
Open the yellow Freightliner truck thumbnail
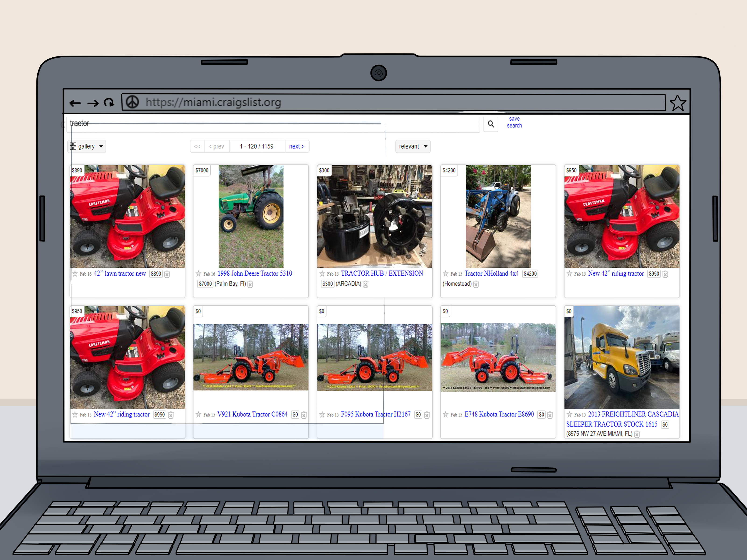[x=622, y=357]
